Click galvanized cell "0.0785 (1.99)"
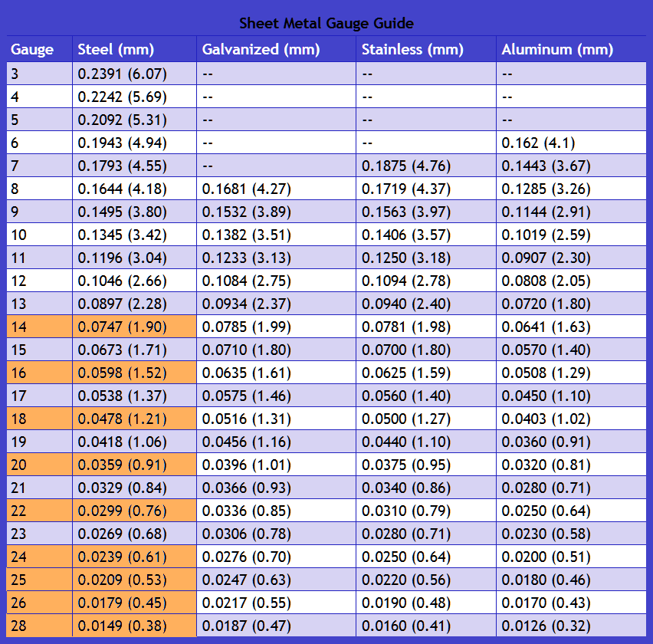The image size is (653, 644). click(276, 327)
